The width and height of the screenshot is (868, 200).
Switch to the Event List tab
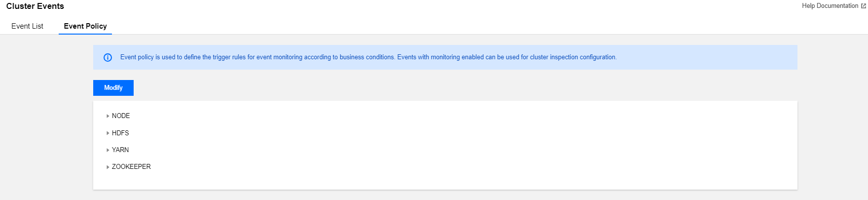pyautogui.click(x=27, y=26)
